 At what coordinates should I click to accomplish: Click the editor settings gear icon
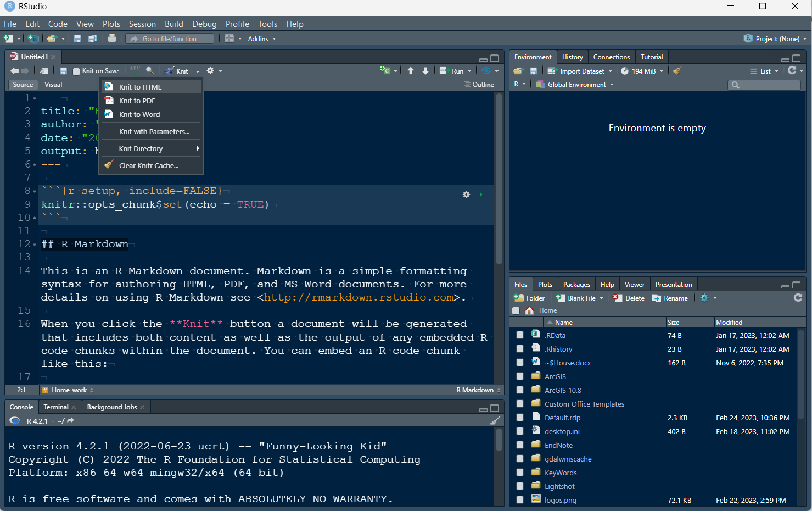tap(210, 71)
